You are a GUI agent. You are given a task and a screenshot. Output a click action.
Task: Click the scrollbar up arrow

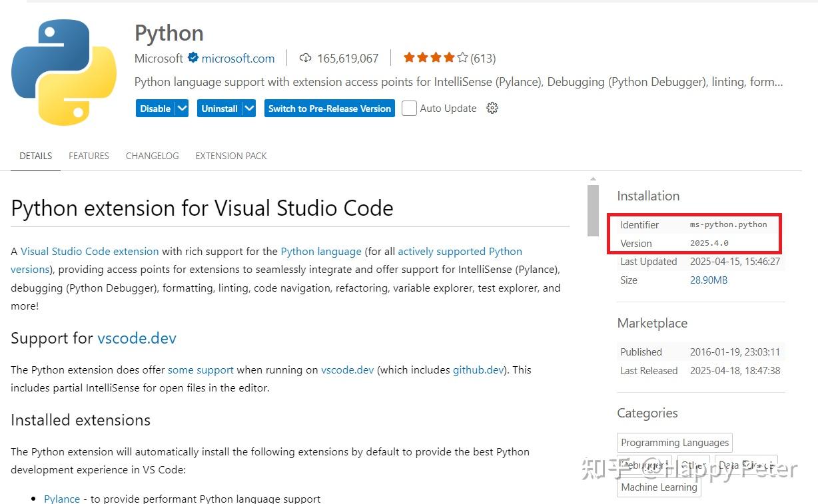point(593,179)
